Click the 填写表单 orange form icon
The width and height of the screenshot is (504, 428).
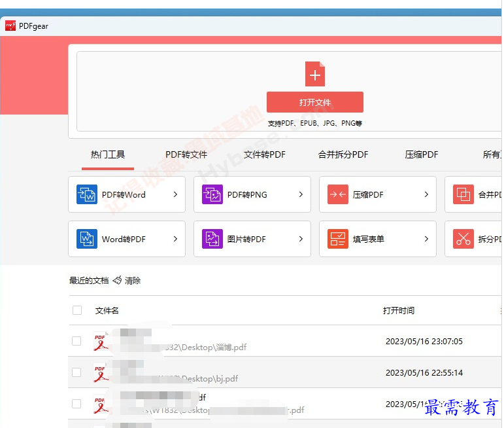coord(338,239)
